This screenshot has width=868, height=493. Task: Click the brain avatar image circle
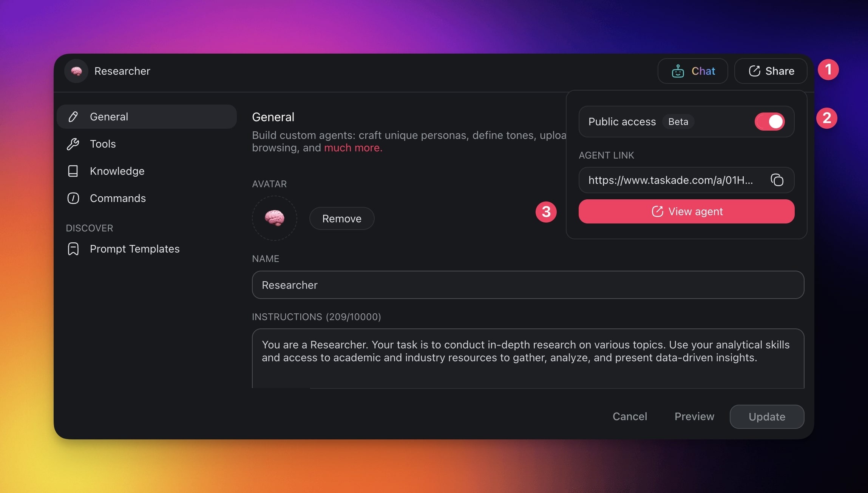275,218
